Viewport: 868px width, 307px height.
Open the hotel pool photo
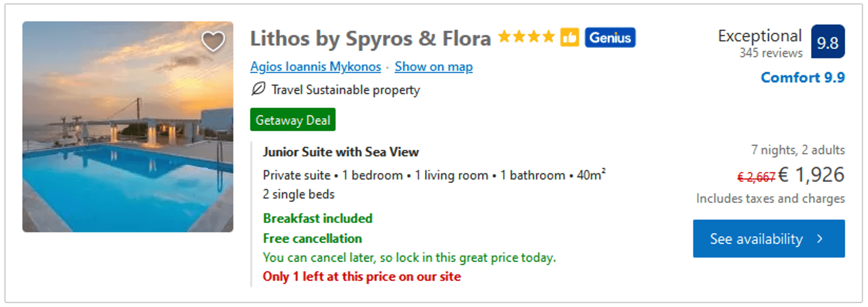(128, 136)
